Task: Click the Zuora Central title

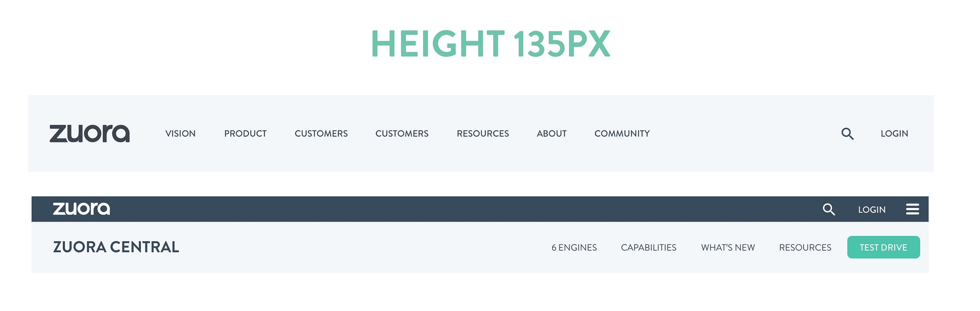Action: point(116,247)
